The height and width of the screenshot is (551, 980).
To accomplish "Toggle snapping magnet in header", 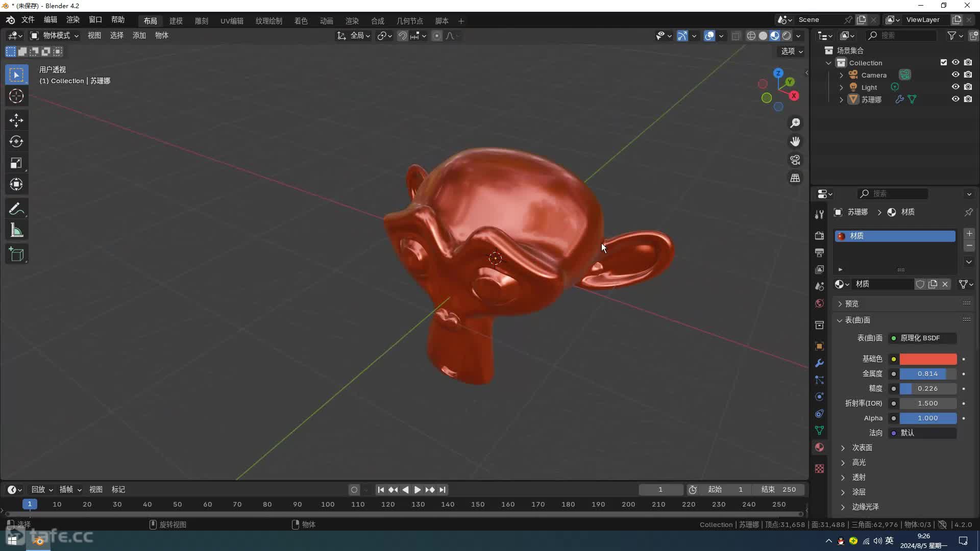I will click(x=402, y=36).
